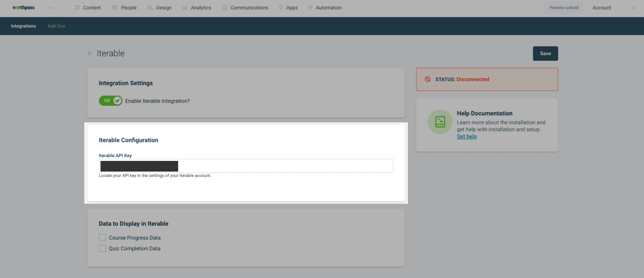The image size is (644, 278).
Task: Click the 'Quiz Completion Data' label
Action: (x=135, y=248)
